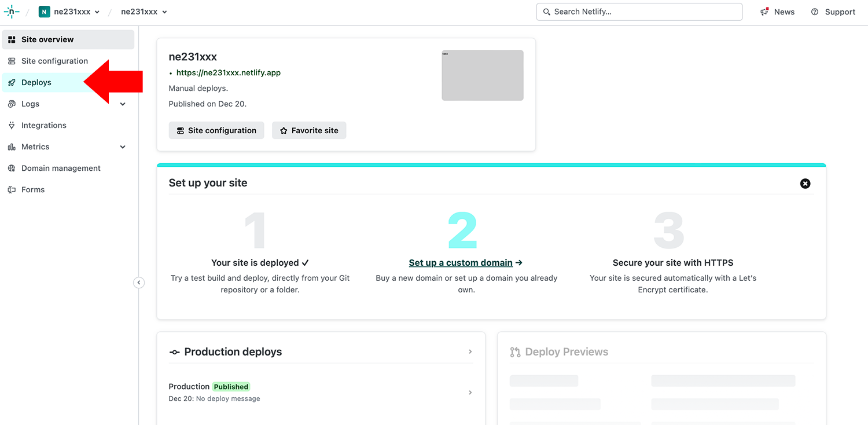Open the Production Published deploy row

[x=321, y=392]
